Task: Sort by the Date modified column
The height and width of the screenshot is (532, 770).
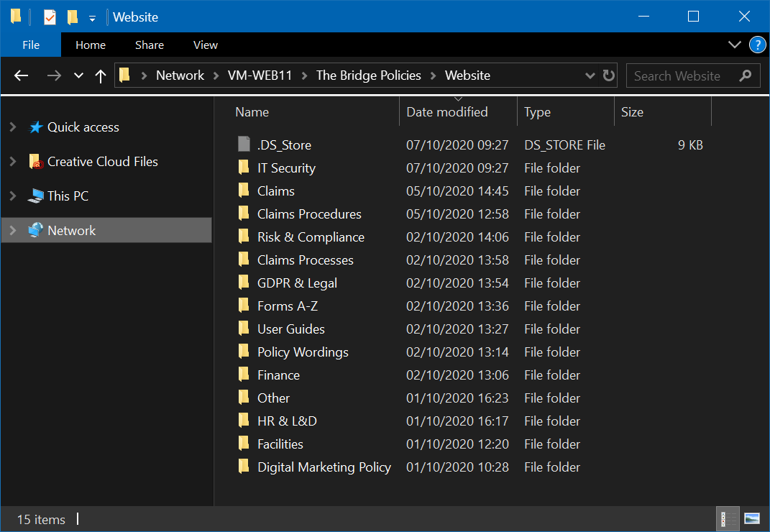Action: click(446, 112)
